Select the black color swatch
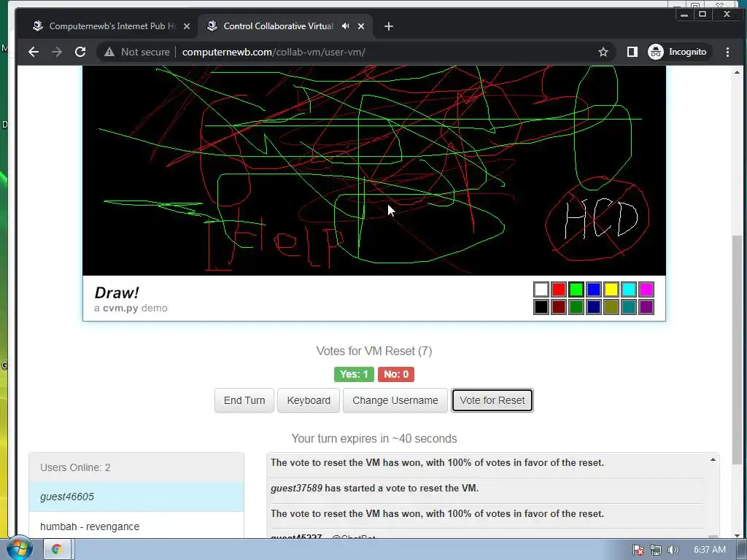This screenshot has height=560, width=747. (x=541, y=307)
